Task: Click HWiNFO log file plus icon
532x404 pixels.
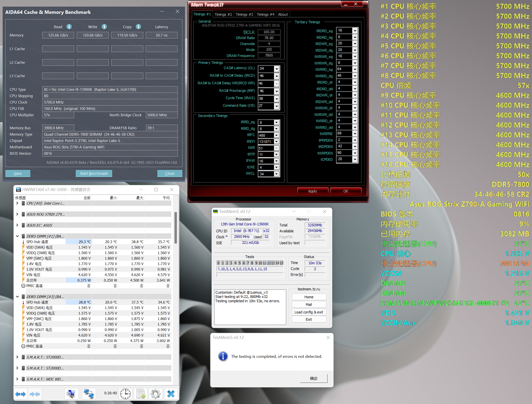Action: coord(141,394)
